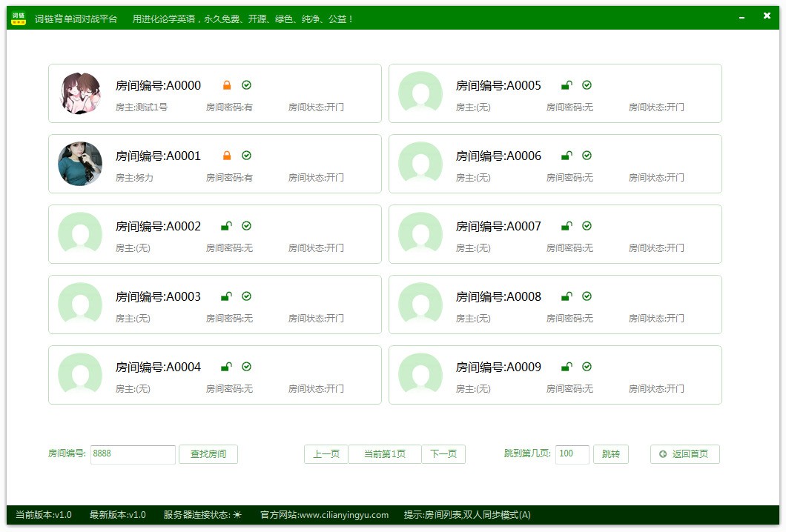Click the orange lock icon for room A0001

(227, 156)
